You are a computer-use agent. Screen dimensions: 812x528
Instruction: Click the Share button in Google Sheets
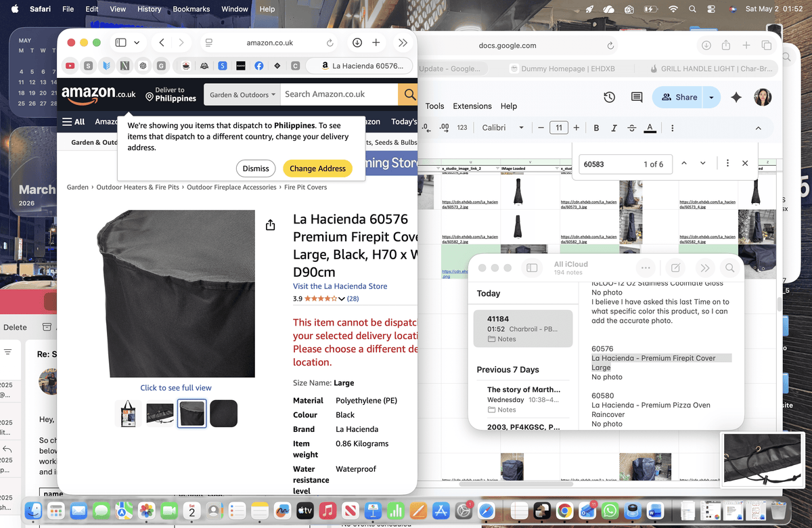click(x=678, y=97)
